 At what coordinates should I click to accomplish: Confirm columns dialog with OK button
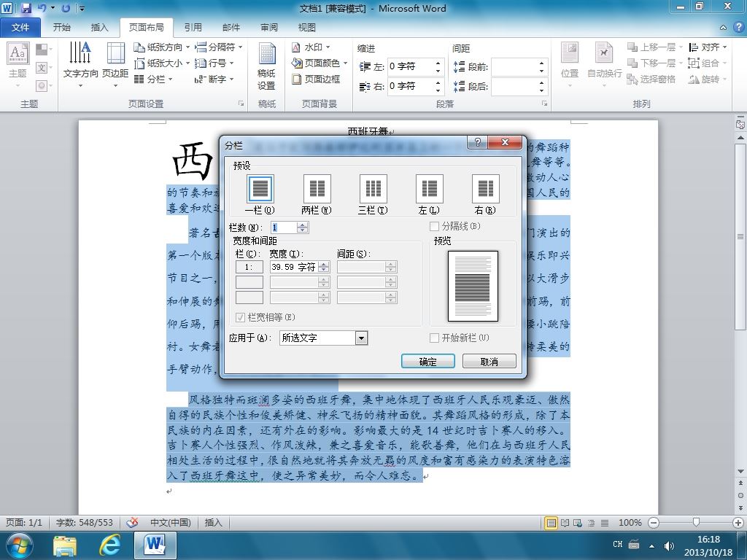click(427, 362)
